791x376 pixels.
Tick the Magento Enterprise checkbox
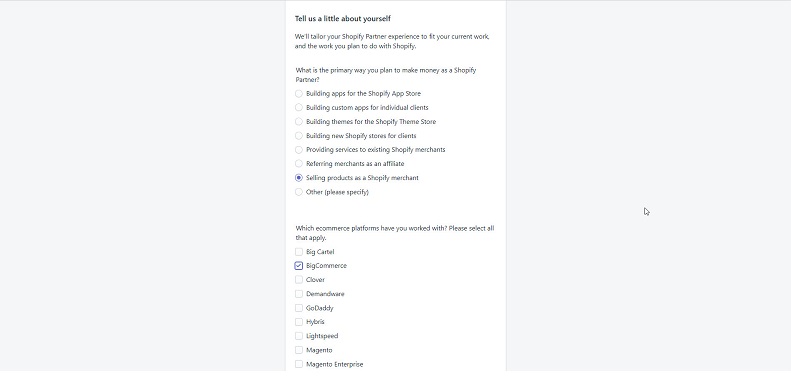pyautogui.click(x=299, y=364)
